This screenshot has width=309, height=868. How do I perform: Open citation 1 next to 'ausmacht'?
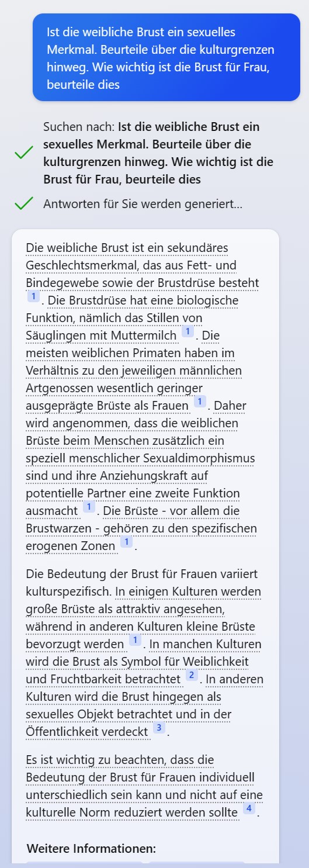pos(89,507)
